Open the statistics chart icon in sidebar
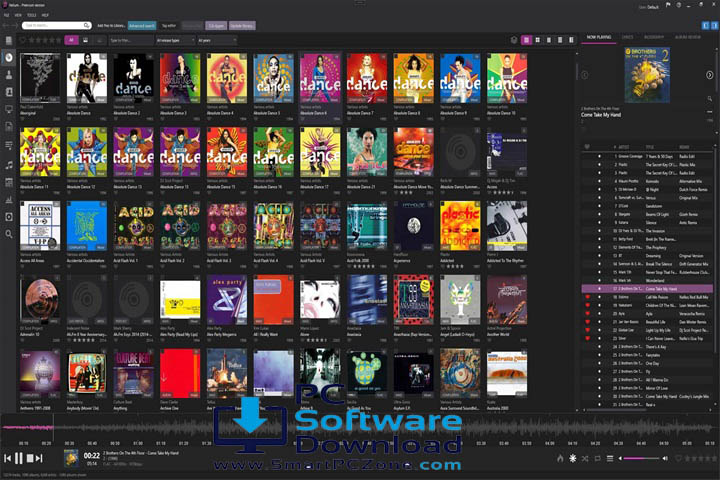This screenshot has height=480, width=720. 9,199
